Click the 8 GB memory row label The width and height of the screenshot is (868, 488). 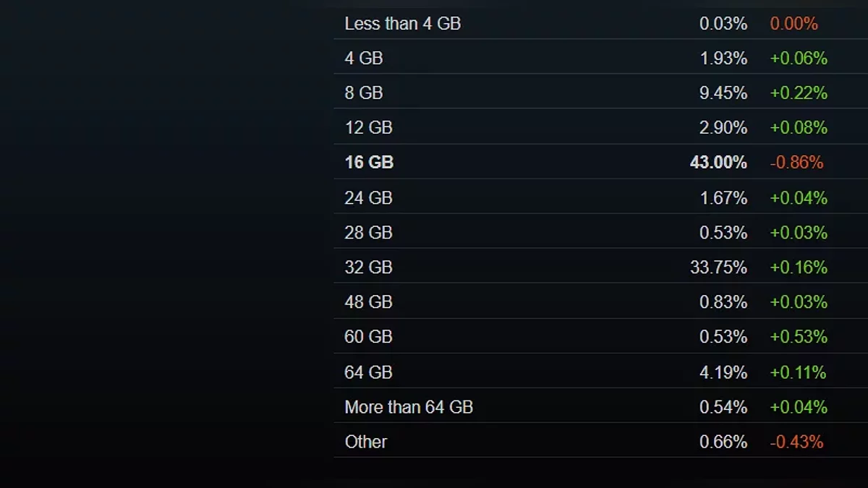coord(363,93)
